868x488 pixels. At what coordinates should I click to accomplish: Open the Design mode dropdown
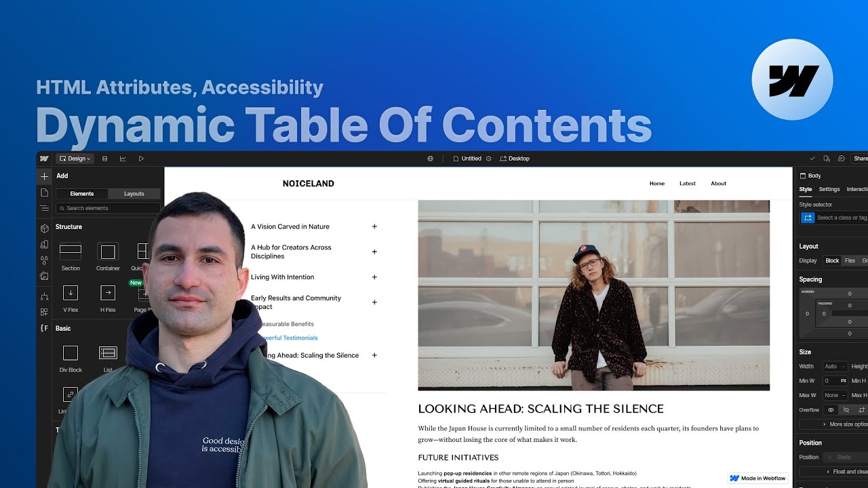point(75,159)
